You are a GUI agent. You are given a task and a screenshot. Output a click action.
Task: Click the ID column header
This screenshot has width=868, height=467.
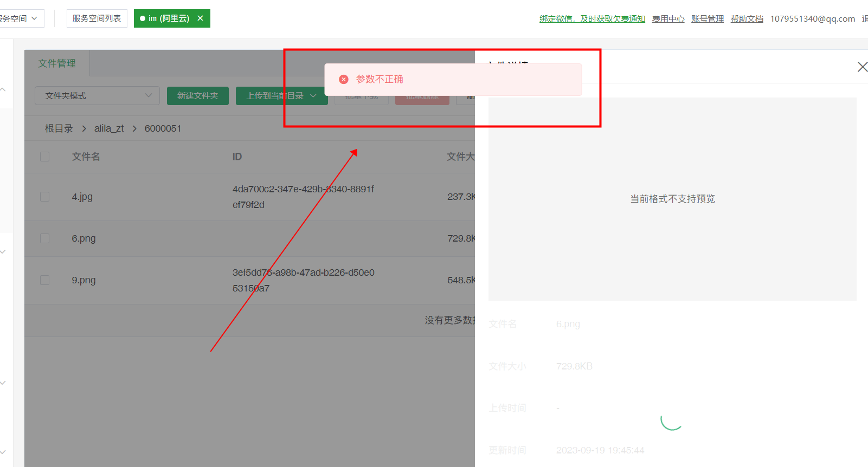coord(237,157)
